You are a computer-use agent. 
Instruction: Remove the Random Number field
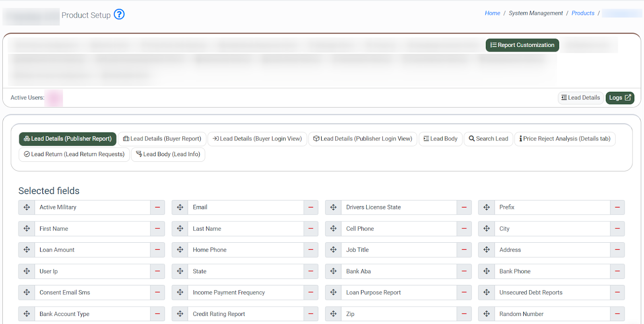point(617,314)
